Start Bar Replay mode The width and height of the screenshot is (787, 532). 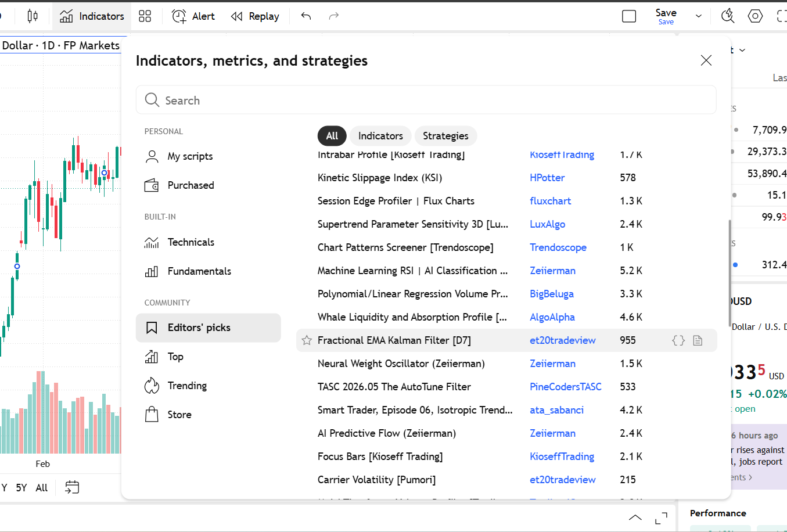pyautogui.click(x=255, y=16)
